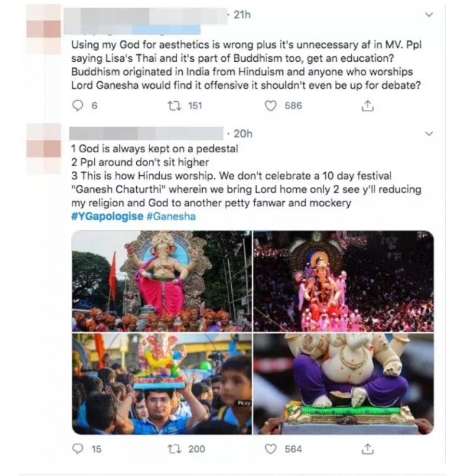This screenshot has height=476, width=456.
Task: View photo of man carrying idol
Action: pyautogui.click(x=162, y=384)
